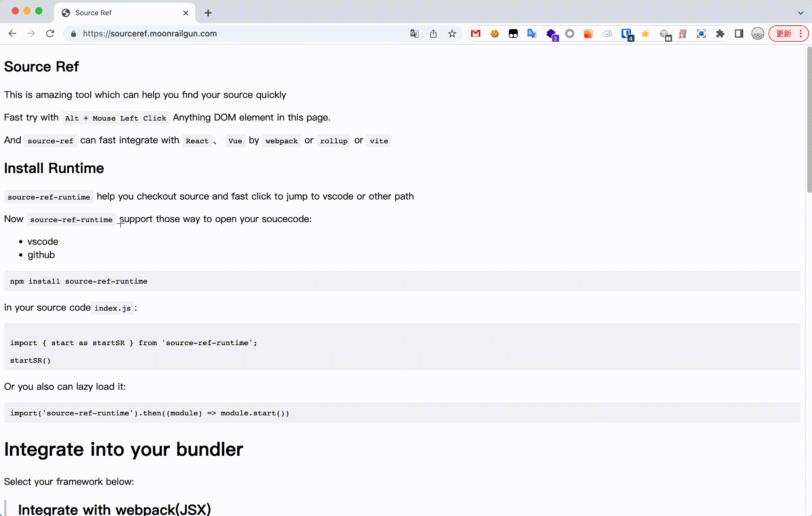Screen dimensions: 812x516
Task: Toggle the browser side panel
Action: (739, 34)
